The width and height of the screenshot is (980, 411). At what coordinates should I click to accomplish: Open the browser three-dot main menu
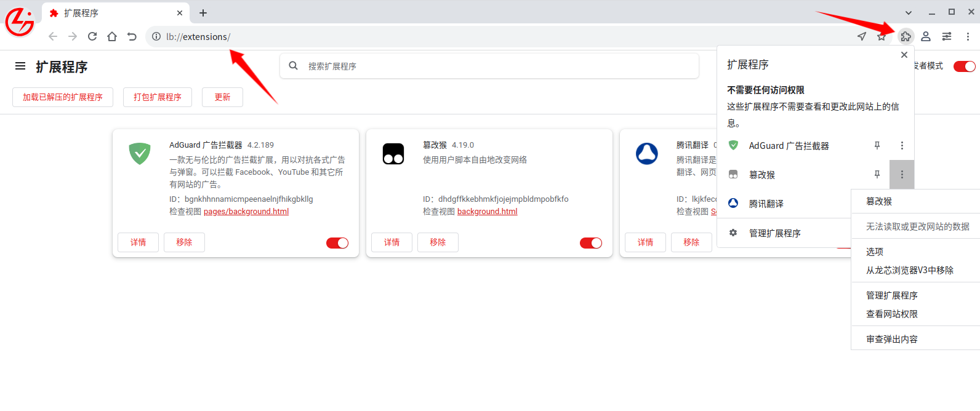(x=968, y=36)
